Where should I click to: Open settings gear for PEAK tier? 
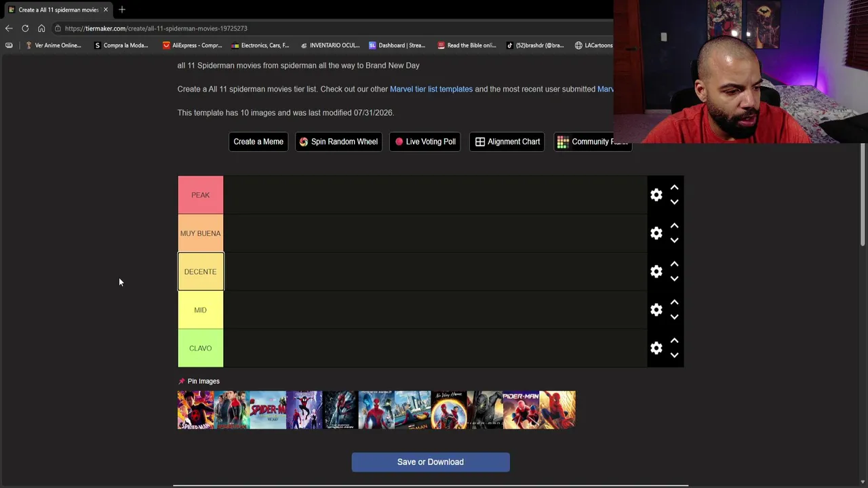coord(656,195)
